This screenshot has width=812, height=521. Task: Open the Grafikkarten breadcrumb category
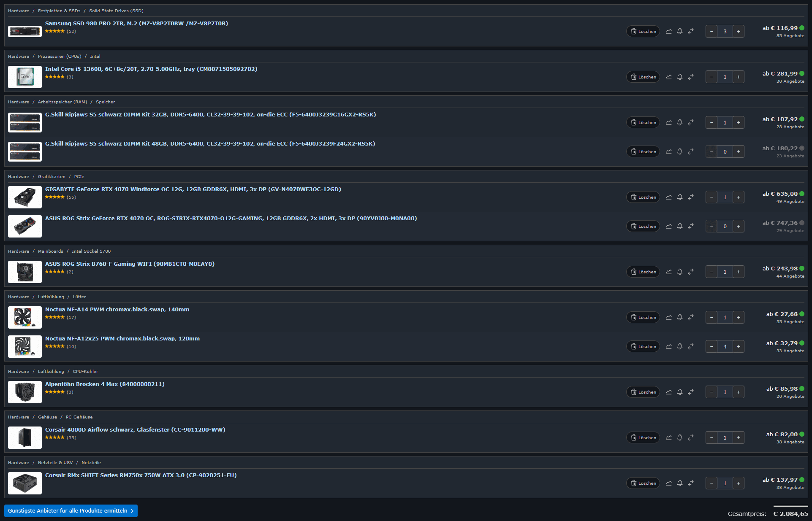pyautogui.click(x=52, y=176)
